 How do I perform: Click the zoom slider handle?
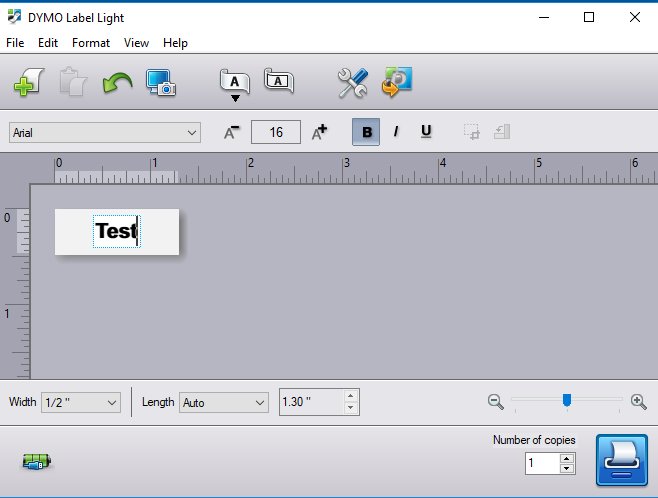(567, 400)
